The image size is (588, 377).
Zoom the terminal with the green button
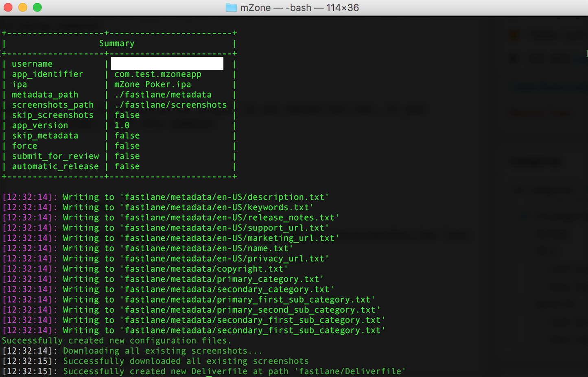tap(37, 7)
